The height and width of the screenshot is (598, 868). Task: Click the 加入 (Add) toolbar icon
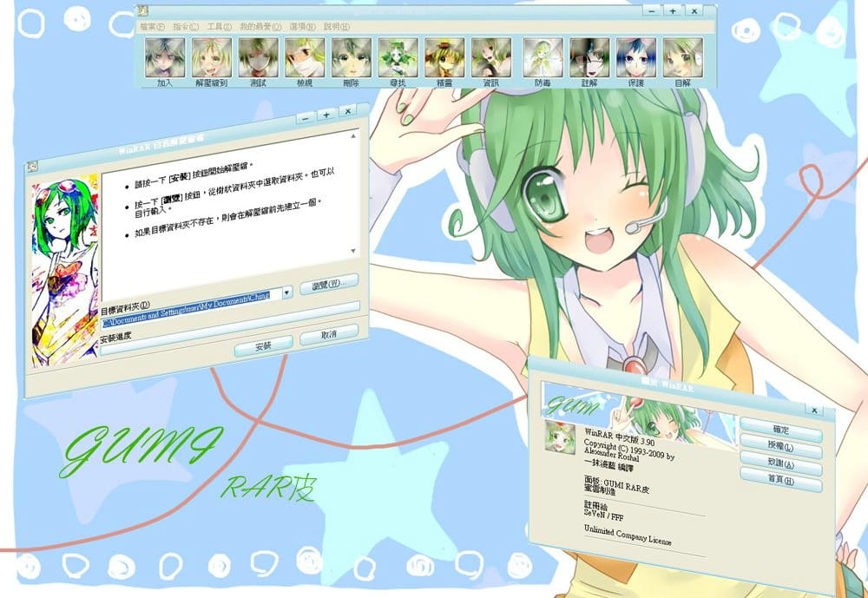165,57
